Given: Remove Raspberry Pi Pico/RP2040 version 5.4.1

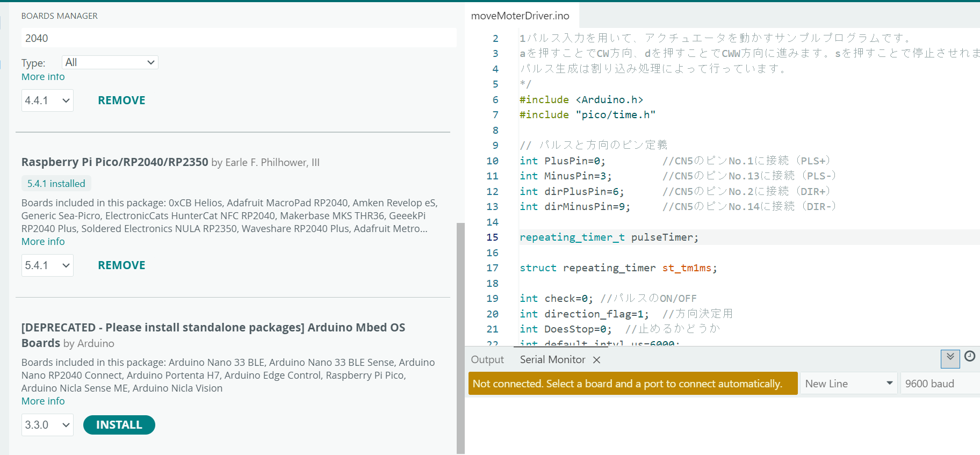Looking at the screenshot, I should click(121, 265).
